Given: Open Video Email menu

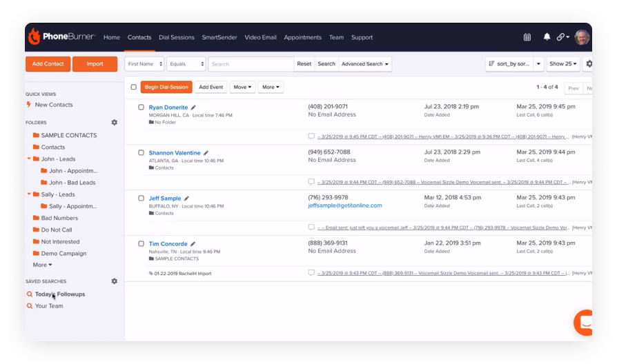Looking at the screenshot, I should (260, 37).
